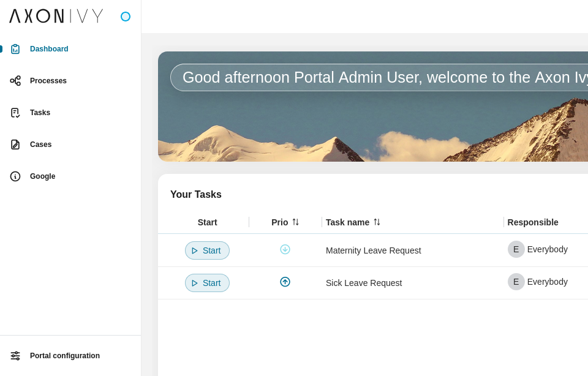Click the Everybody avatar in Maternity Leave row

(516, 249)
